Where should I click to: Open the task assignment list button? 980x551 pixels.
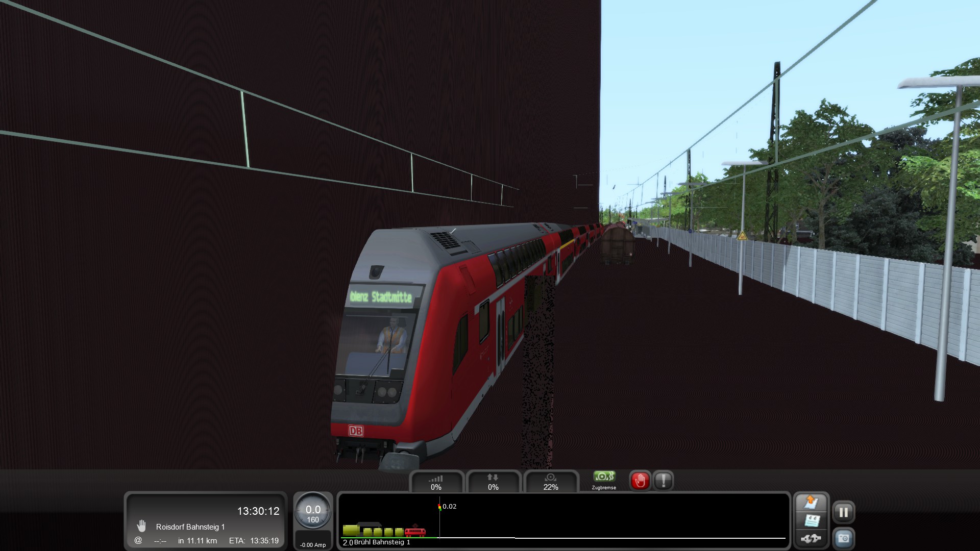tap(811, 520)
